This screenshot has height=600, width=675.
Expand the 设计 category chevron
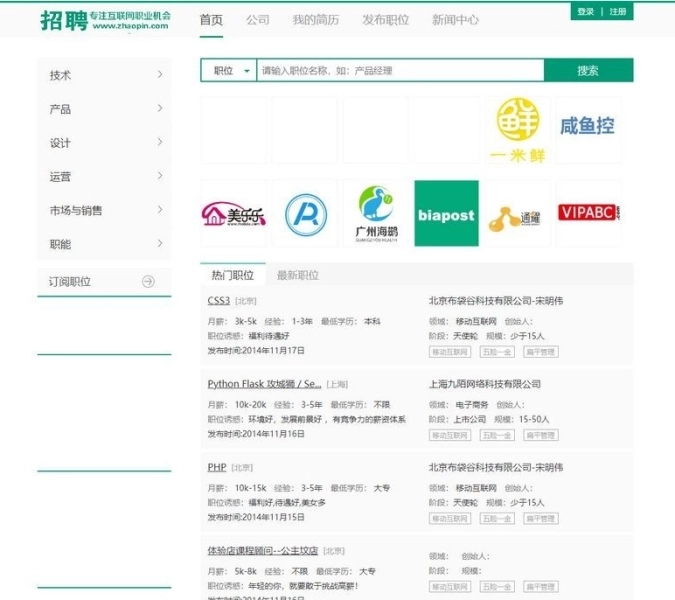click(x=160, y=142)
